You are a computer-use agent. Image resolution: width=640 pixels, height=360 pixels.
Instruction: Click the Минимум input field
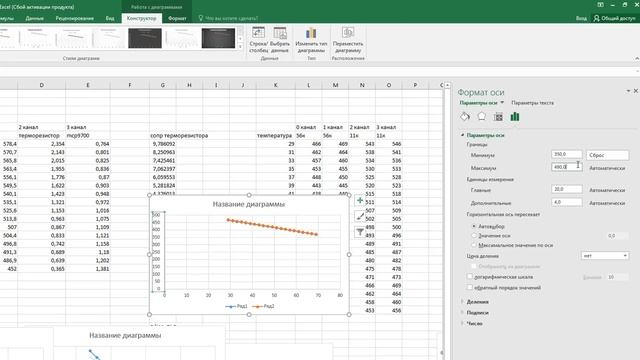(567, 154)
